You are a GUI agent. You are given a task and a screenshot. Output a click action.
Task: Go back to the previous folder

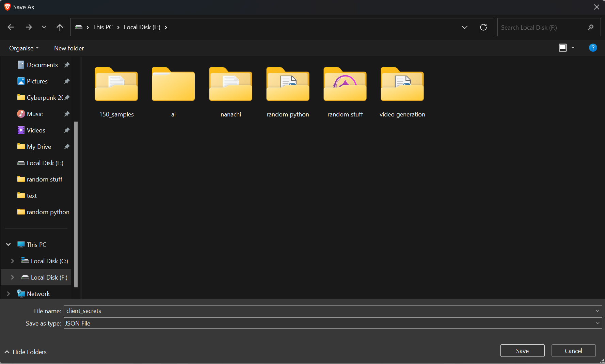click(x=11, y=27)
